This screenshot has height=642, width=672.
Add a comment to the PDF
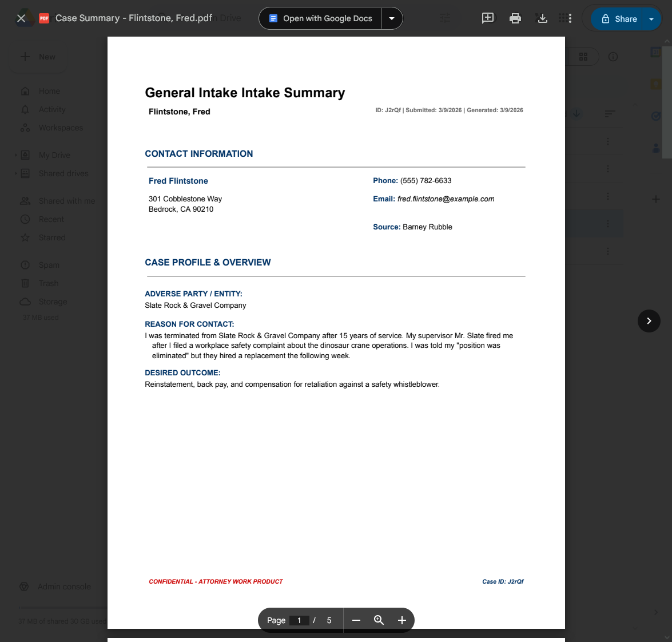488,18
